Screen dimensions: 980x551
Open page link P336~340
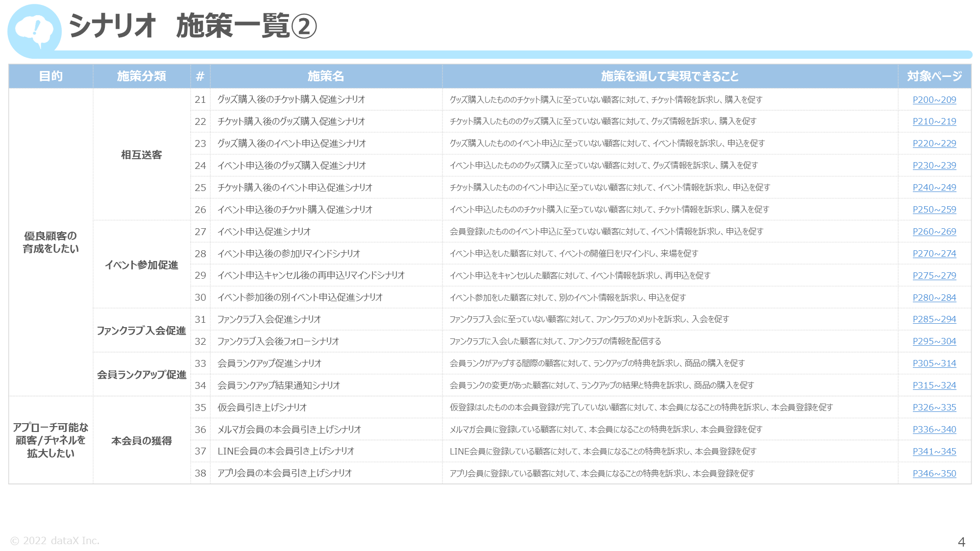pyautogui.click(x=934, y=430)
